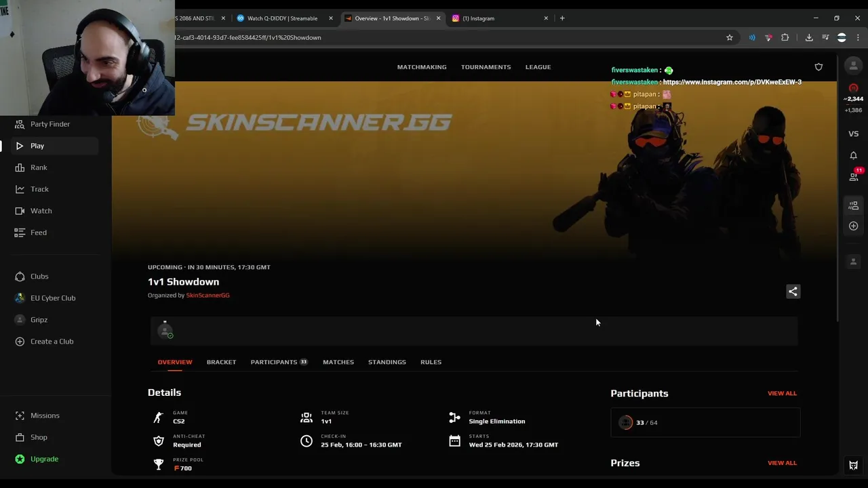This screenshot has width=868, height=488.
Task: Click the chat icon at bottom right
Action: click(853, 466)
